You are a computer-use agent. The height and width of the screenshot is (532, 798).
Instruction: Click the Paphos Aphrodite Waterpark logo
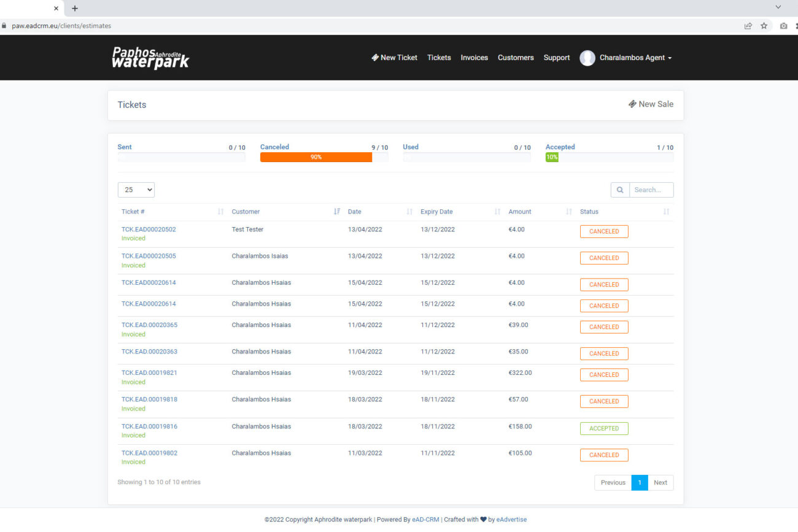click(x=150, y=58)
